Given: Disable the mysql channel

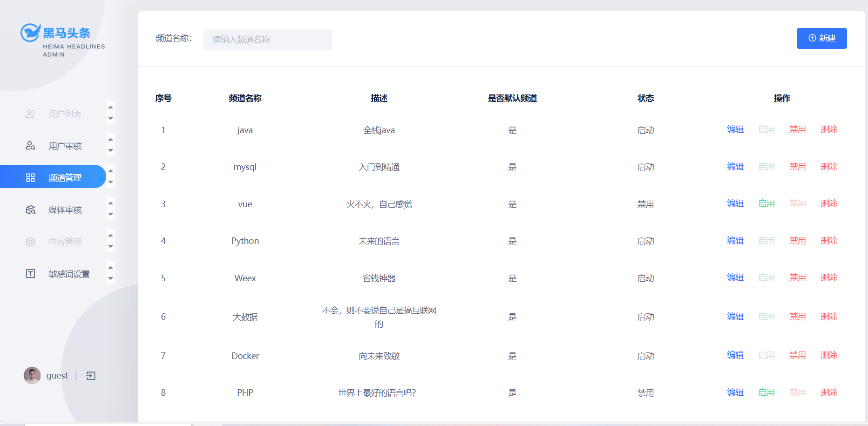Looking at the screenshot, I should point(797,167).
